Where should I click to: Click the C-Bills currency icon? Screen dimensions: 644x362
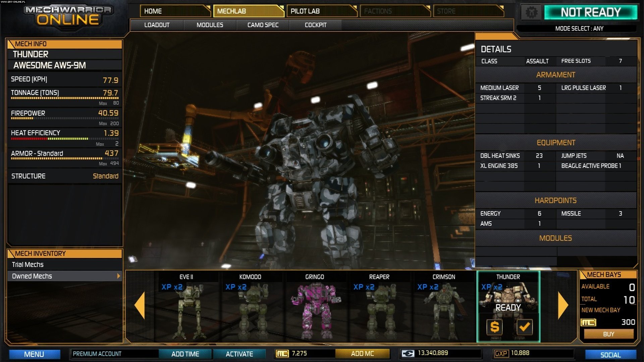tap(408, 353)
